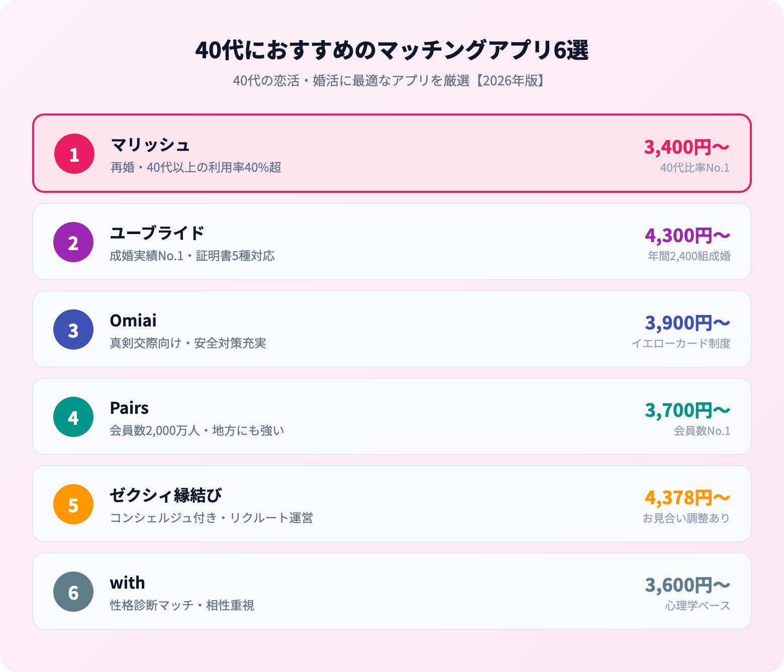784x672 pixels.
Task: Click the 3,400円〜 price for マリッシュ
Action: tap(687, 147)
